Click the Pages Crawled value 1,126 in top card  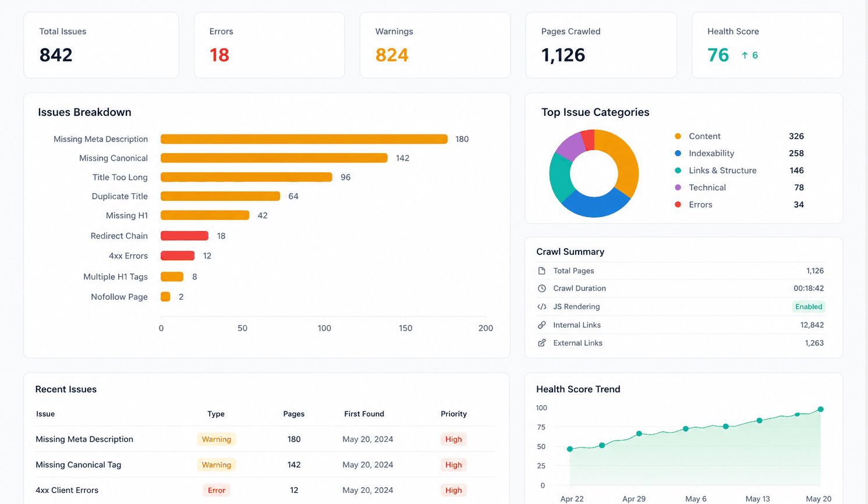click(563, 55)
